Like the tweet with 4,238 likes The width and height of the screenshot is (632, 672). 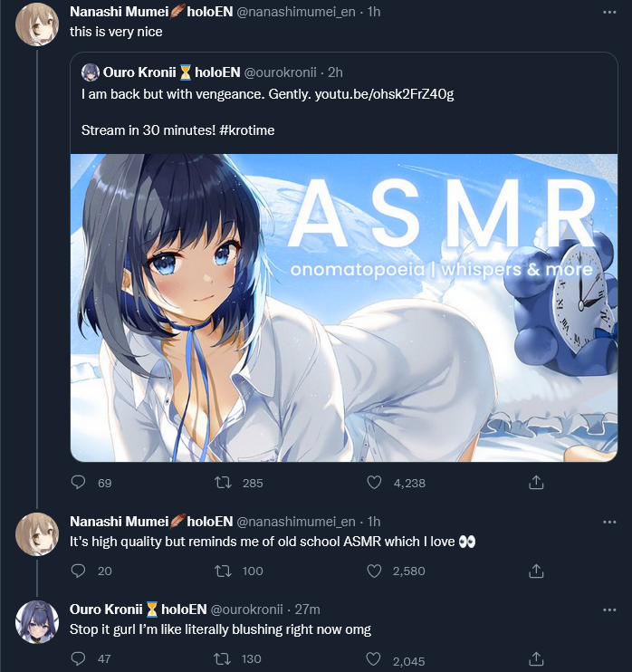click(374, 483)
